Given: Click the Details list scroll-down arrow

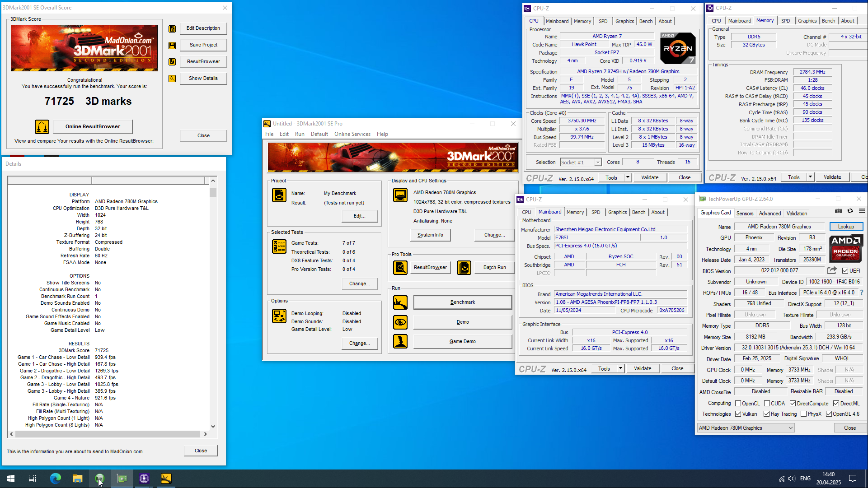Looking at the screenshot, I should tap(213, 426).
